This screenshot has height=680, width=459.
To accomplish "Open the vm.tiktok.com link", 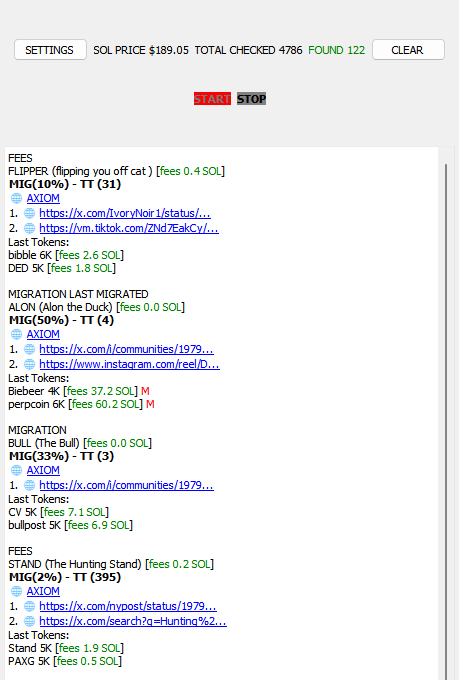I will pyautogui.click(x=129, y=228).
